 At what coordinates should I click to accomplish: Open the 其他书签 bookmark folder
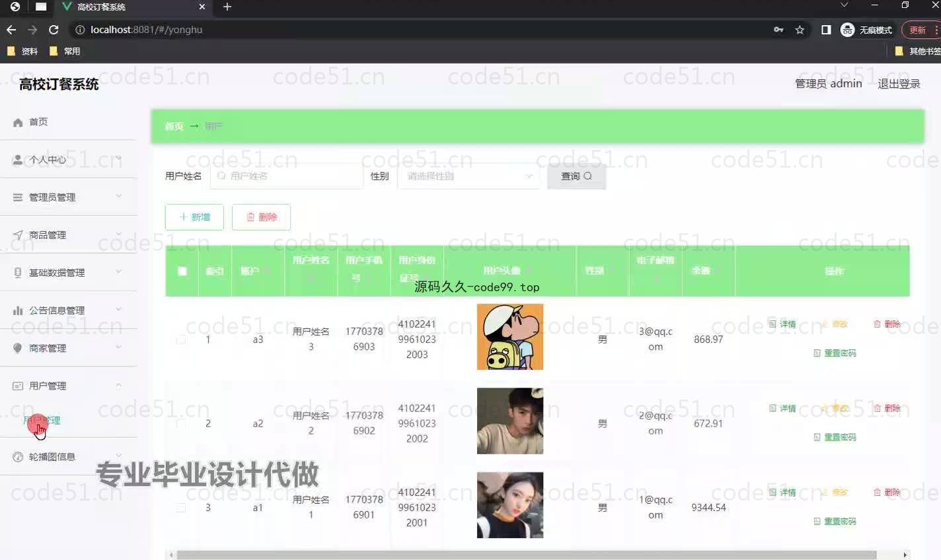point(918,51)
